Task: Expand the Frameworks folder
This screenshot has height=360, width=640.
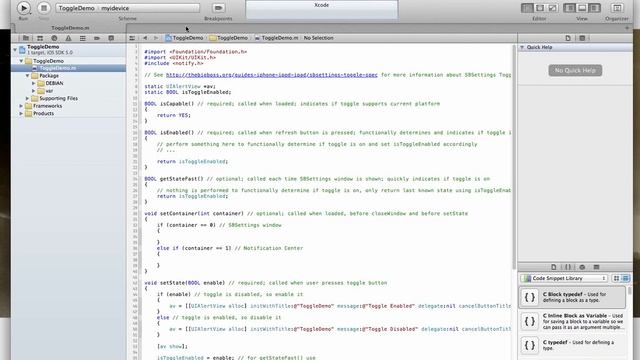Action: 21,106
